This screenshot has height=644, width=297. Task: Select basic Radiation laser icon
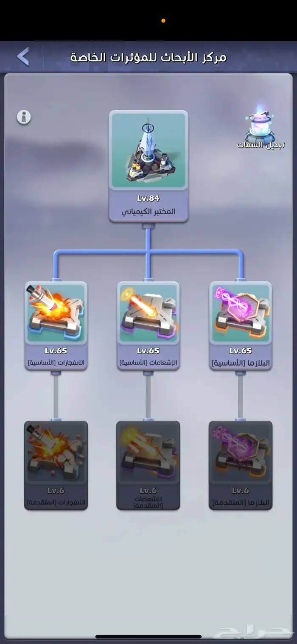(148, 313)
